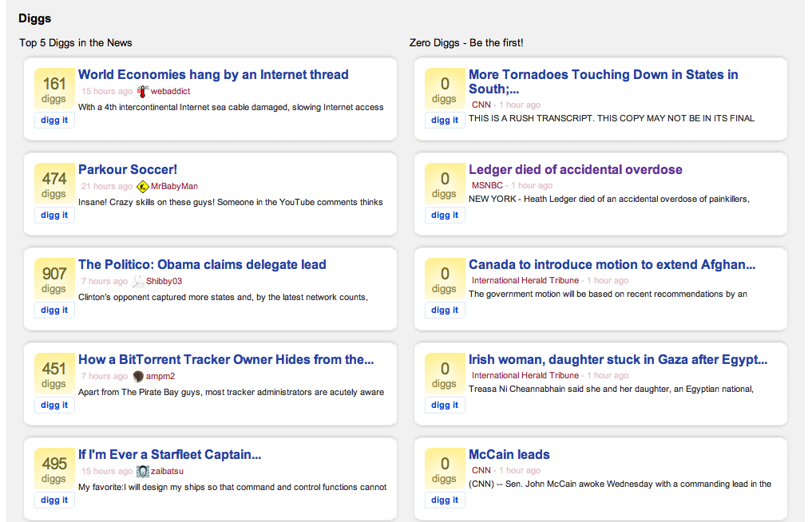The image size is (812, 522).
Task: Open Canada Afghan motion headline
Action: click(x=612, y=265)
